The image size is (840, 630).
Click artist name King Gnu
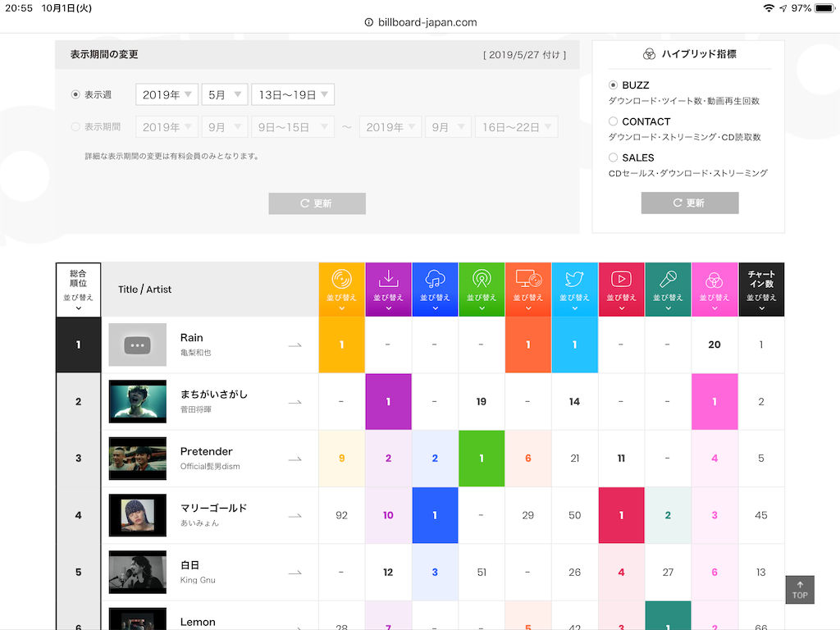pyautogui.click(x=198, y=580)
